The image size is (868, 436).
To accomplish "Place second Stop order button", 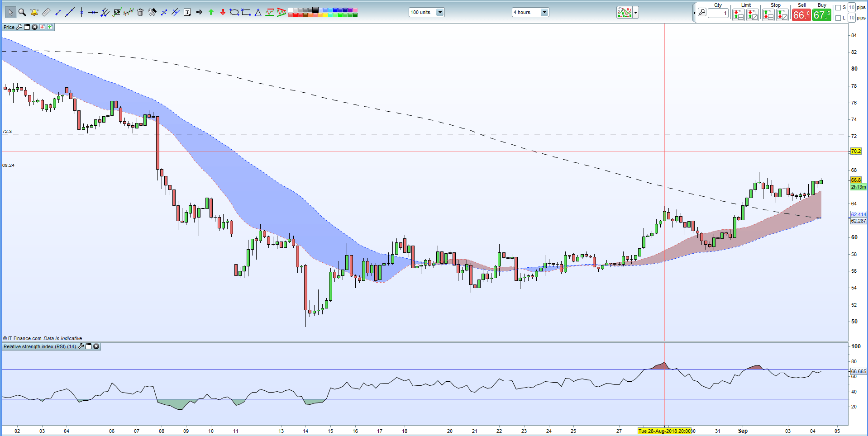I will pyautogui.click(x=782, y=15).
